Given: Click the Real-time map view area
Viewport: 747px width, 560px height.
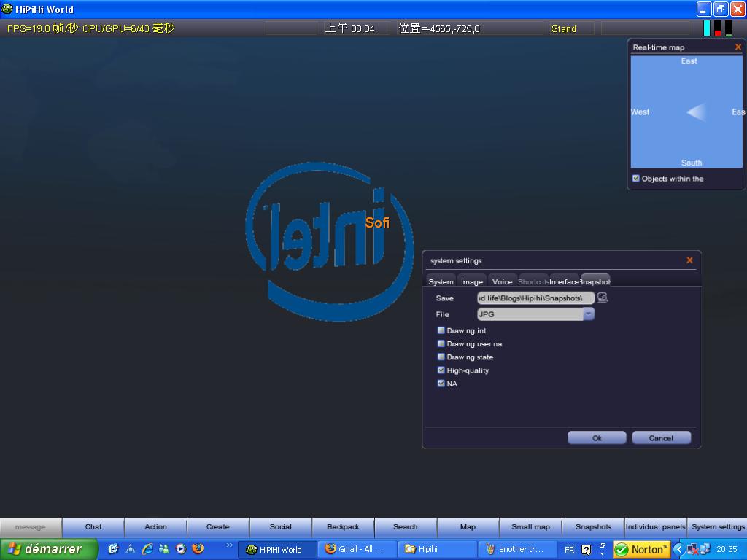Looking at the screenshot, I should pos(686,112).
